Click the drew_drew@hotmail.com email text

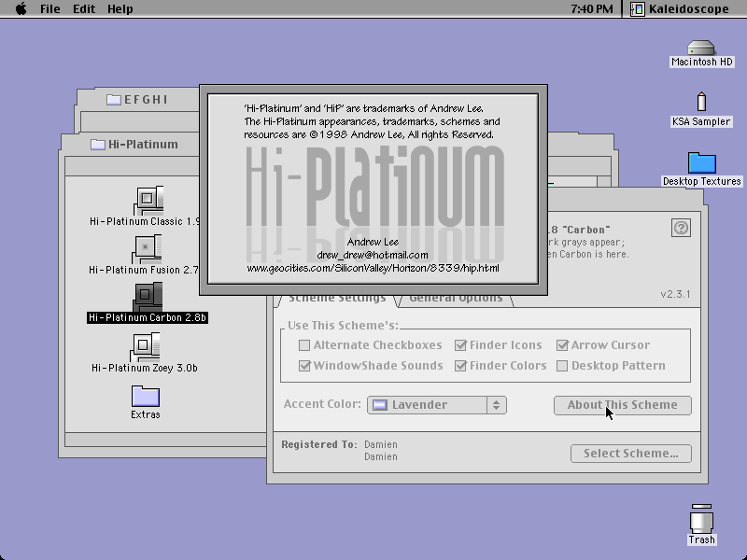coord(373,255)
